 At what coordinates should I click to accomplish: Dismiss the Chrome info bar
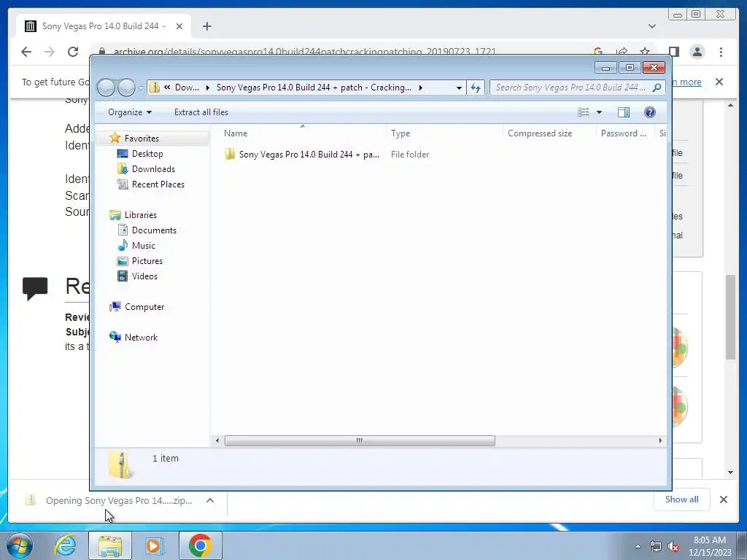pos(719,82)
